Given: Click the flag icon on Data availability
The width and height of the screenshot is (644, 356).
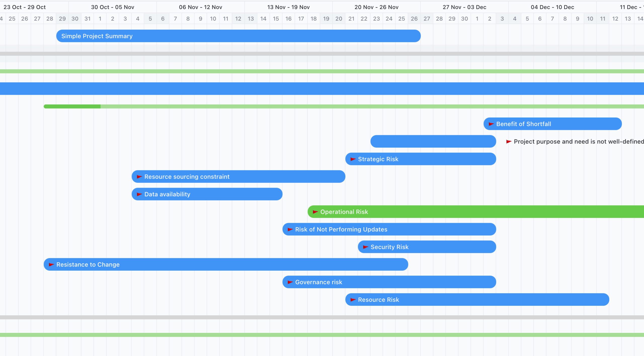Looking at the screenshot, I should point(139,194).
